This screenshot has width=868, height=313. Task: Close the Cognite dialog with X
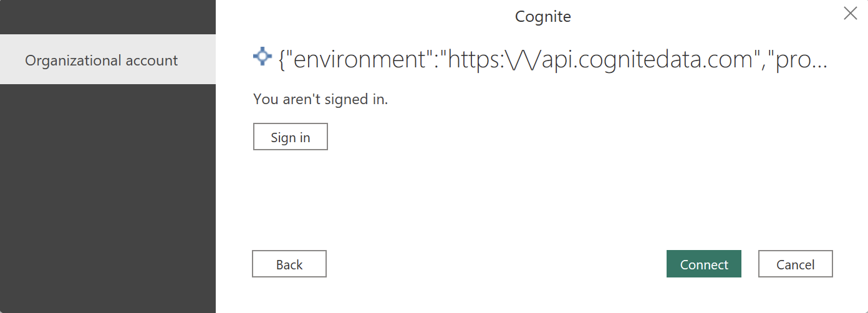click(x=850, y=14)
